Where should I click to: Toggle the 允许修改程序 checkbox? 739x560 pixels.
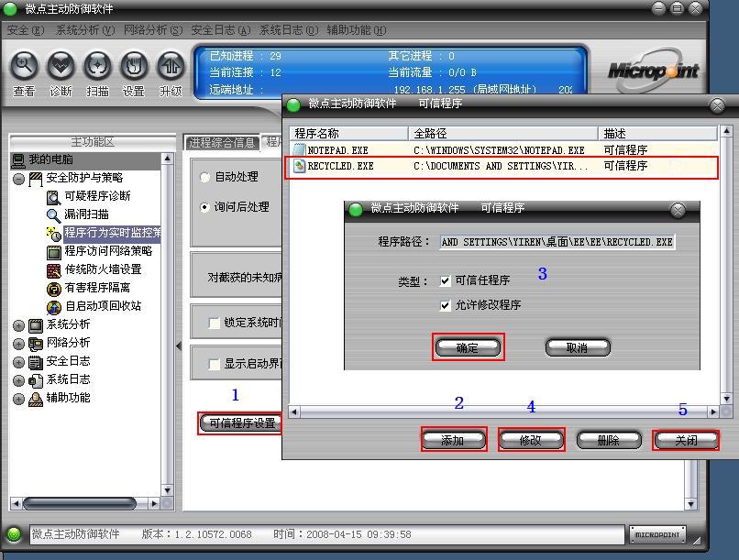coord(445,306)
